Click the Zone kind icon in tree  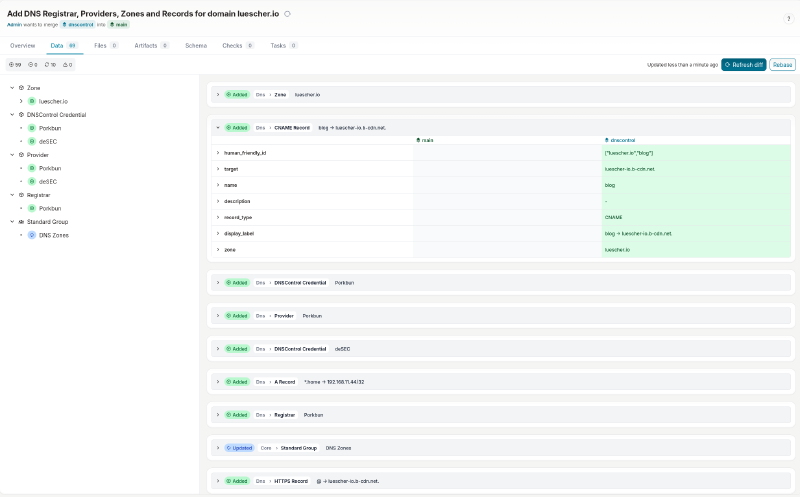(x=21, y=88)
